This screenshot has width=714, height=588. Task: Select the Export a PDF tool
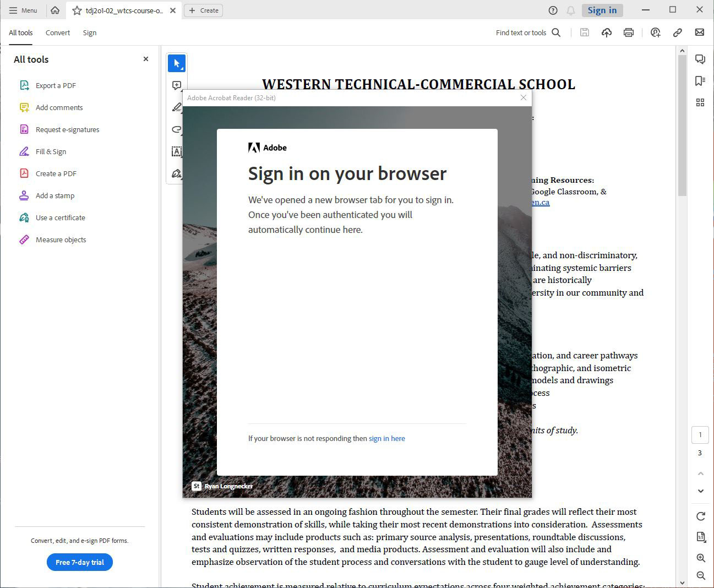56,85
